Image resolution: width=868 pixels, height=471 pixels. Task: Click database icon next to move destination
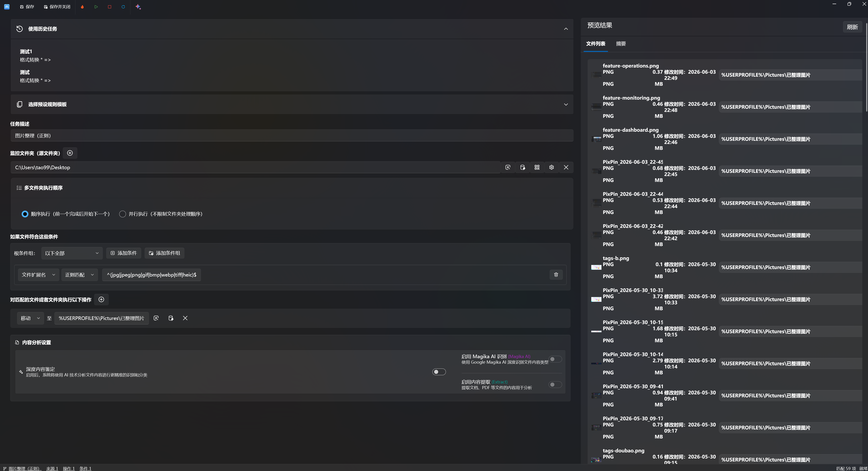pos(171,318)
